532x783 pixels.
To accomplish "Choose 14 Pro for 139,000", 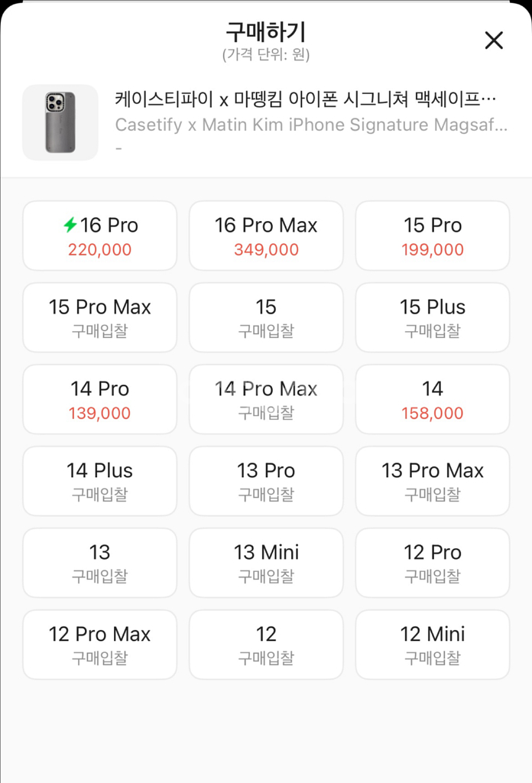I will tap(100, 400).
